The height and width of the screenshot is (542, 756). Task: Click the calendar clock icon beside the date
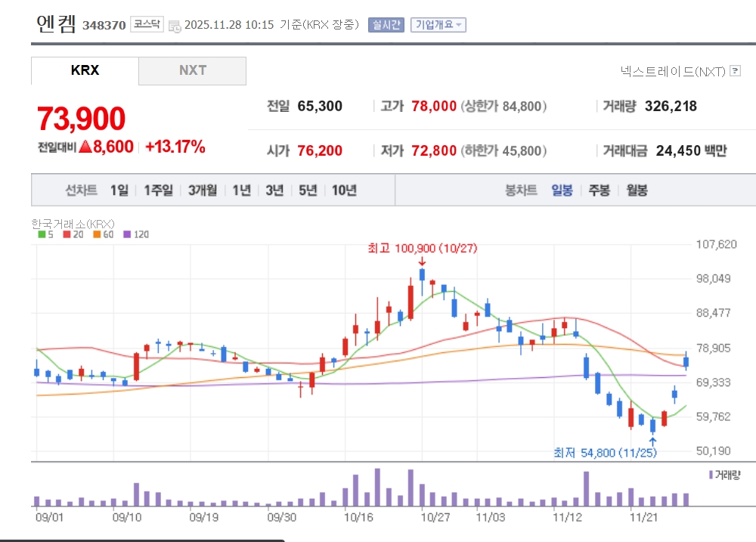click(x=175, y=26)
